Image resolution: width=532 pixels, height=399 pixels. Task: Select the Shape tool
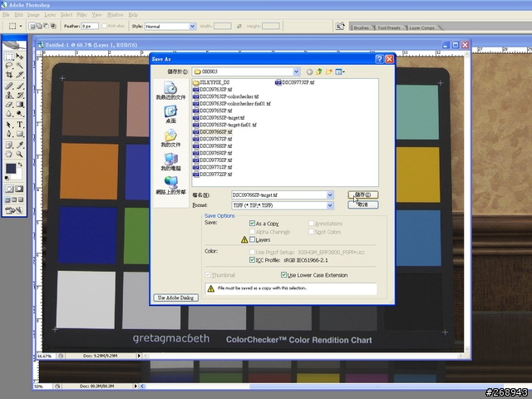coord(19,134)
